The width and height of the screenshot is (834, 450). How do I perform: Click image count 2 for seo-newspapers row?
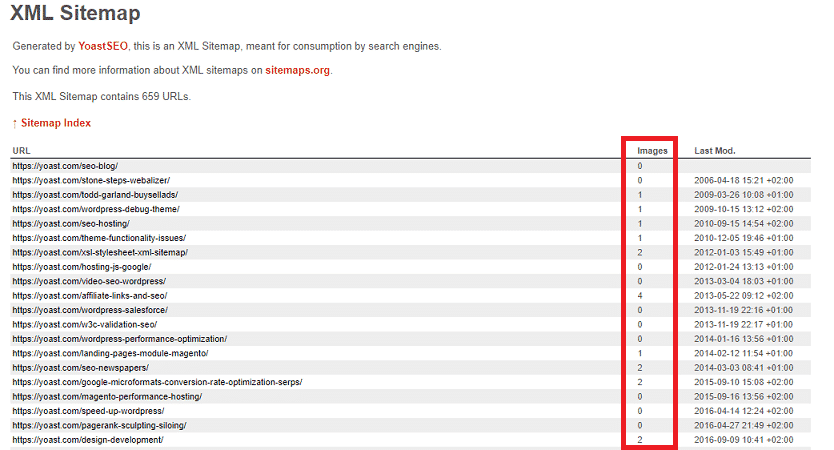640,368
